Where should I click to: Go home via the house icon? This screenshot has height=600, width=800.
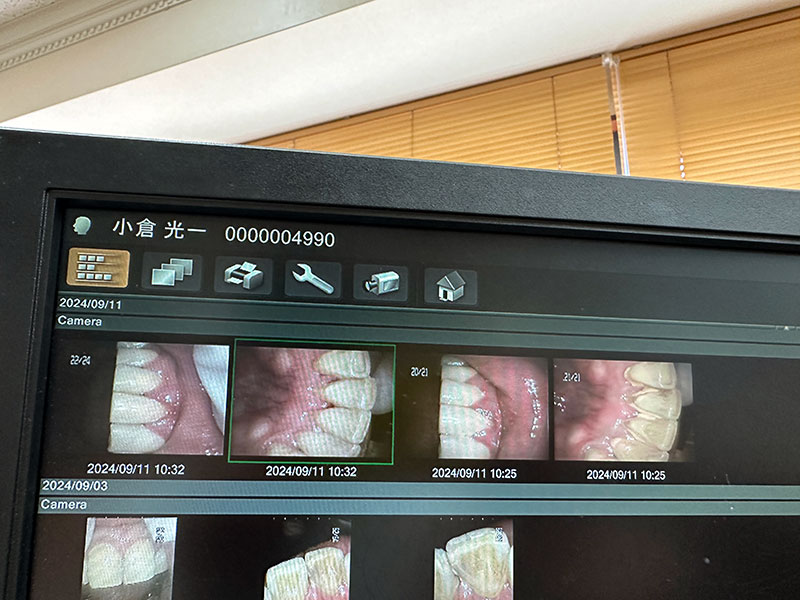(451, 286)
